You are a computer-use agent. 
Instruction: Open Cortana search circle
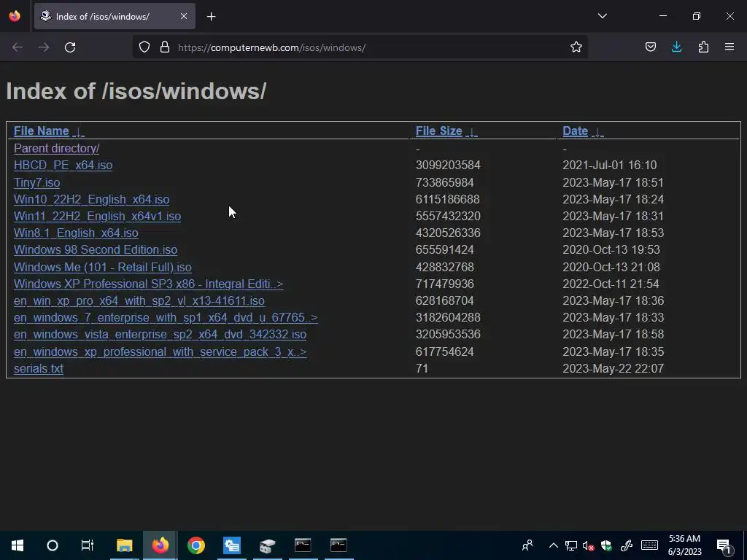point(53,545)
